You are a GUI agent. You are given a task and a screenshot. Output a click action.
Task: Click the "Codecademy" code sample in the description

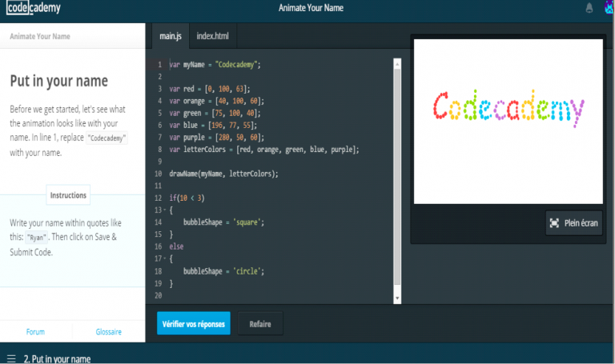(107, 138)
